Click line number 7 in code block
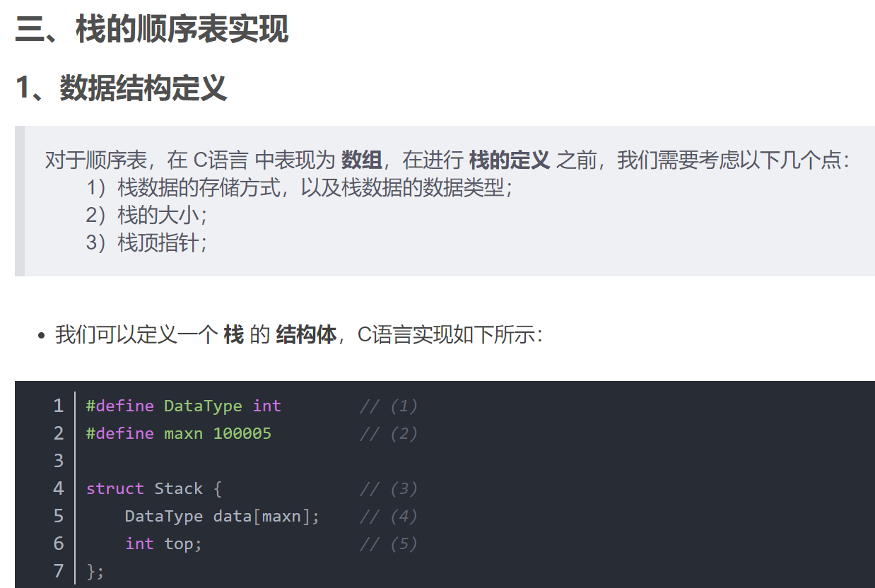The width and height of the screenshot is (875, 588). 58,571
